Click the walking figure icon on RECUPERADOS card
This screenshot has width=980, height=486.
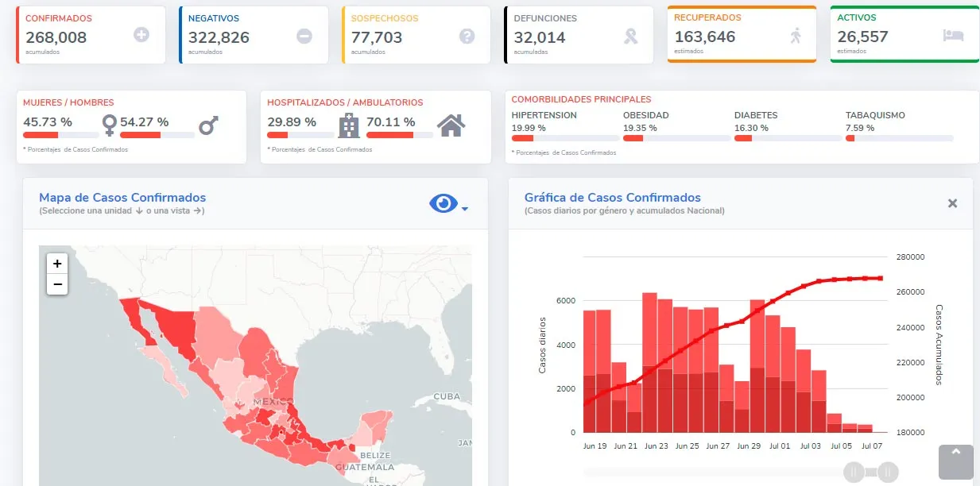[795, 33]
